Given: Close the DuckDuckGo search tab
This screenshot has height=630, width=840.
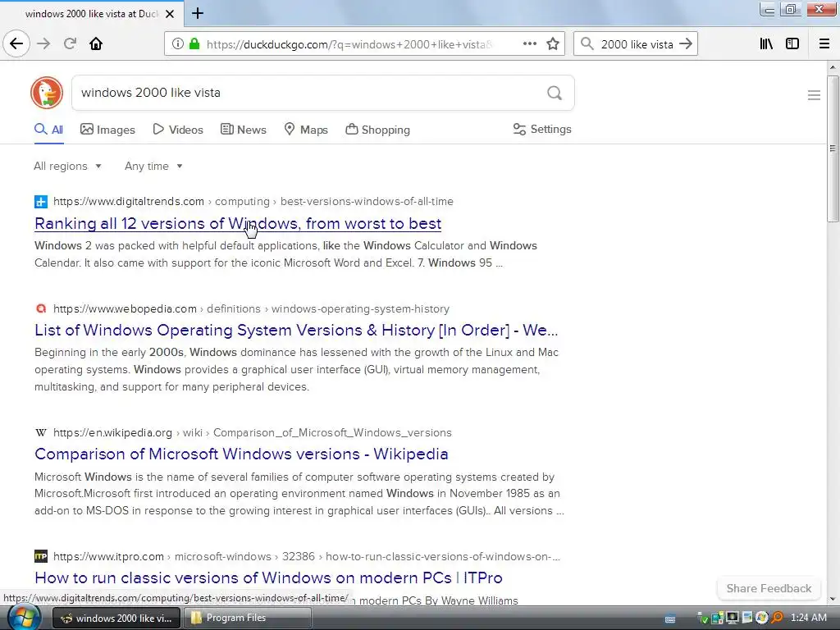Looking at the screenshot, I should click(170, 14).
